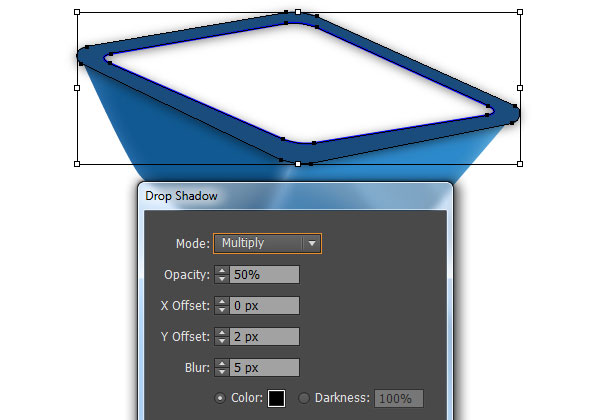Click the bottom-center bounding box handle
Viewport: 600px width, 420px height.
point(298,164)
